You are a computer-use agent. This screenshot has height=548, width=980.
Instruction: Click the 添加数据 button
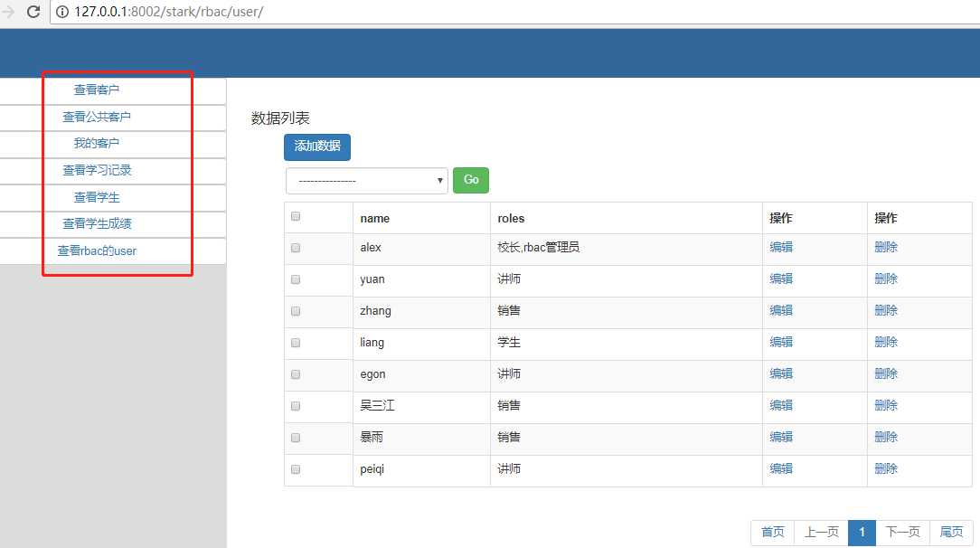pyautogui.click(x=317, y=146)
